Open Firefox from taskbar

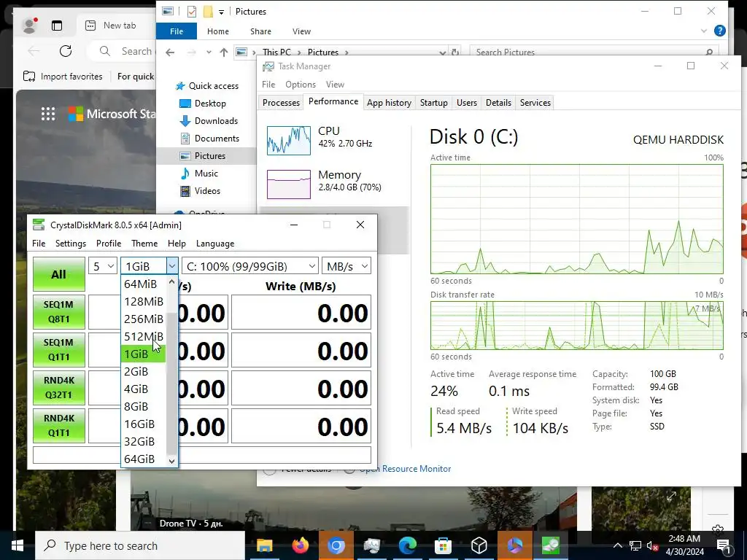click(300, 545)
